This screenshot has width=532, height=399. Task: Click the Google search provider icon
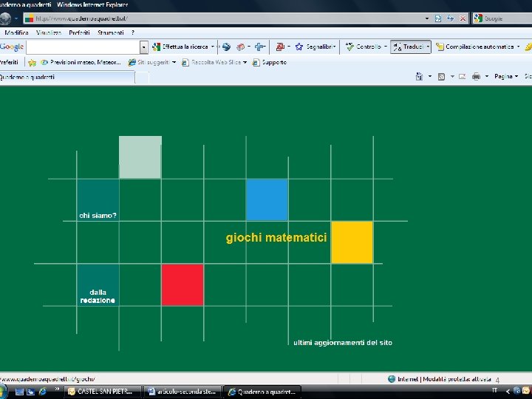coord(478,18)
